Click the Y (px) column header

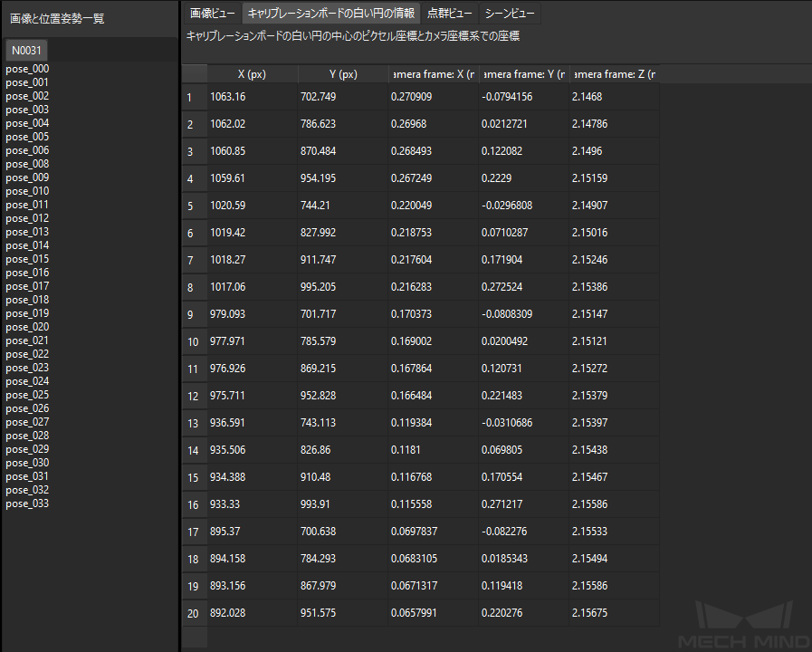tap(343, 74)
